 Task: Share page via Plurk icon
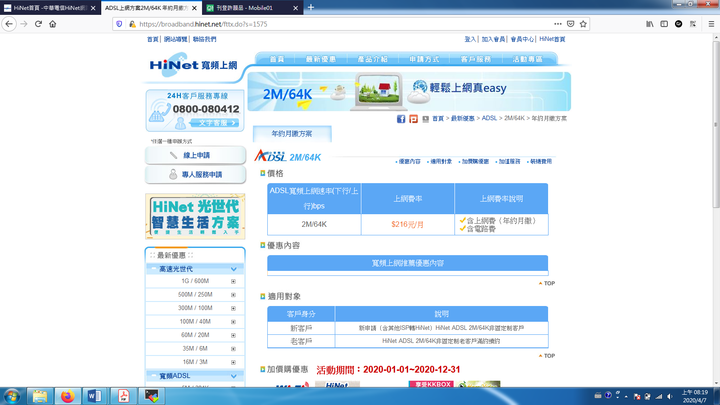coord(413,119)
